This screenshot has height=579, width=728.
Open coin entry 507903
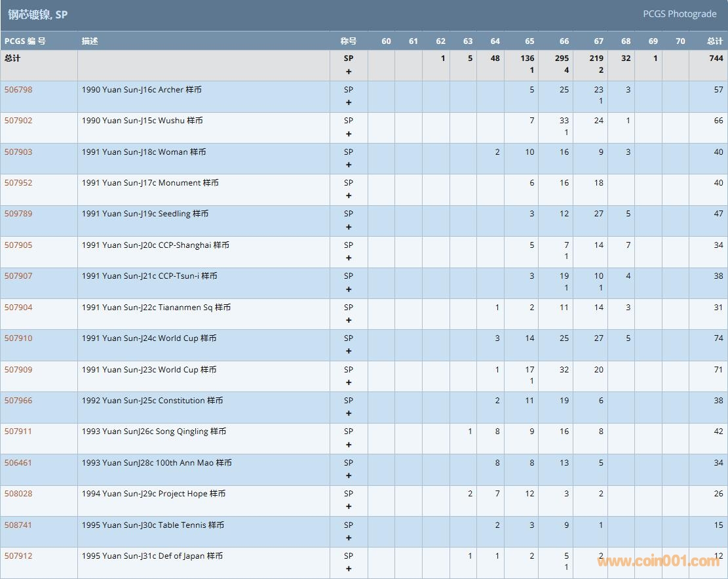[x=18, y=152]
